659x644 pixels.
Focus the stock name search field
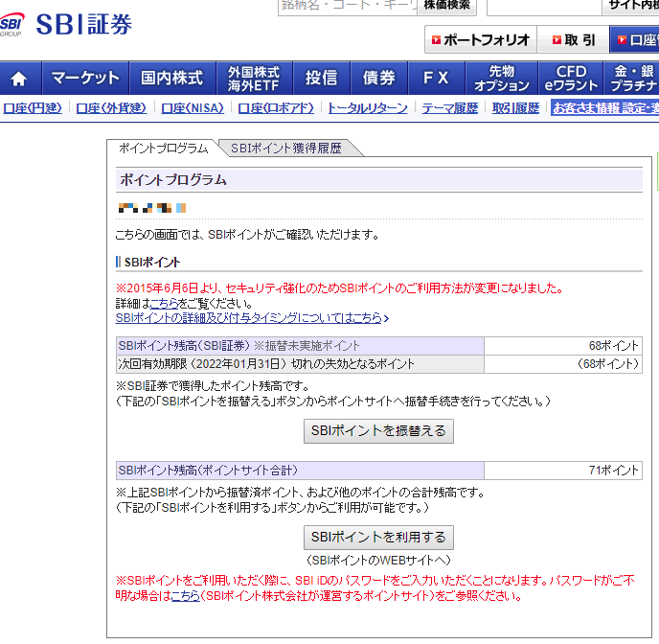click(x=348, y=6)
